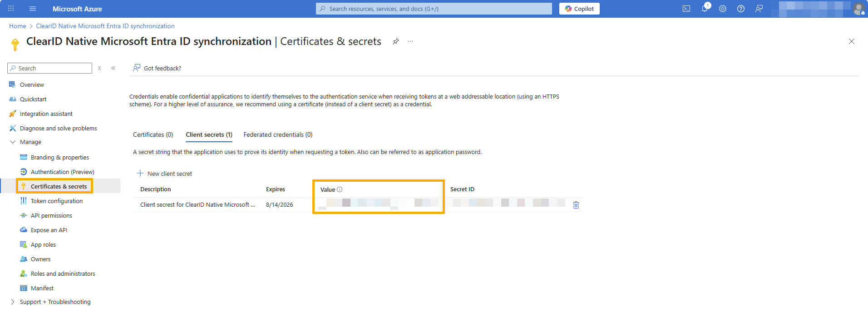The height and width of the screenshot is (318, 868).
Task: Focus the sidebar Search field
Action: click(x=50, y=68)
